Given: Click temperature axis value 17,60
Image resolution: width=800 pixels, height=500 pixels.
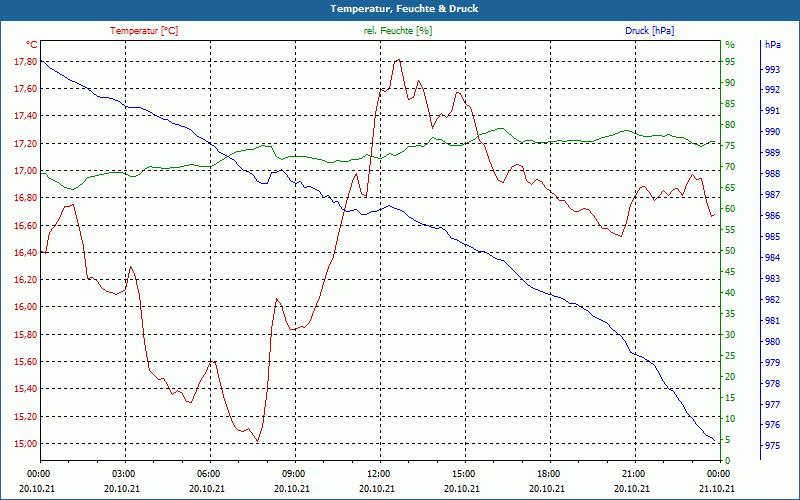Looking at the screenshot, I should coord(27,89).
